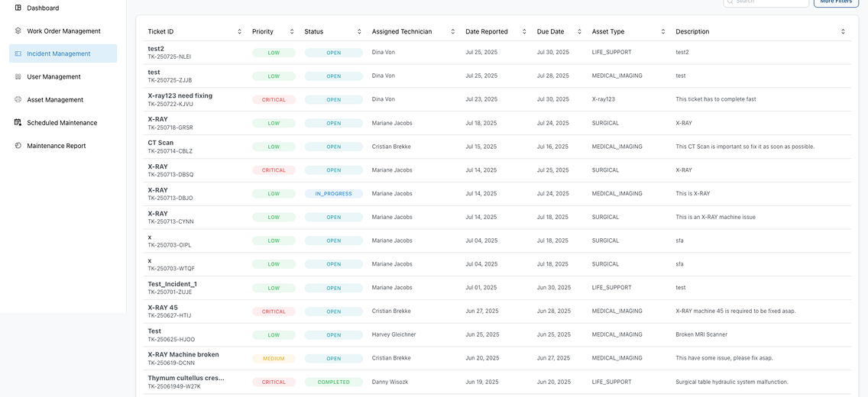This screenshot has width=868, height=397.
Task: Open ticket TK-250714-CBLZ CT Scan
Action: pos(160,143)
